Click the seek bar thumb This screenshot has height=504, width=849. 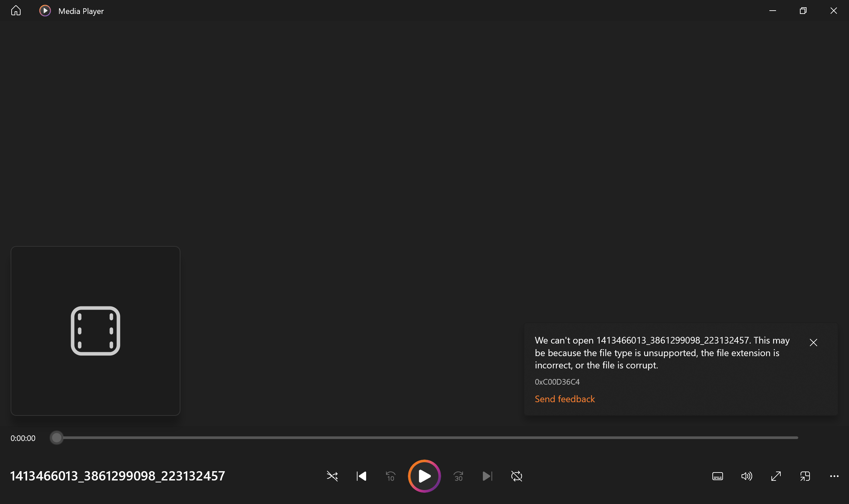pyautogui.click(x=57, y=438)
